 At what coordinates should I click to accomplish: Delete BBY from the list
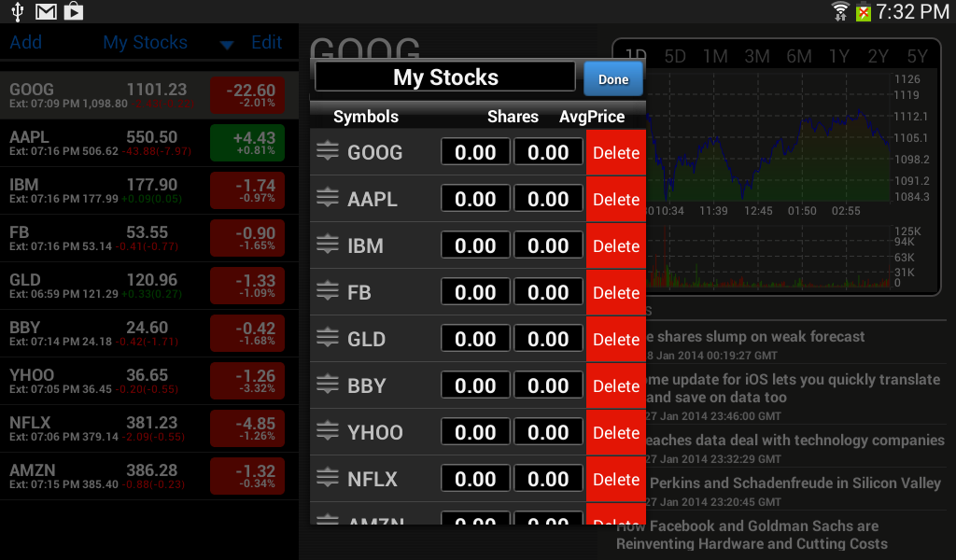[x=616, y=385]
